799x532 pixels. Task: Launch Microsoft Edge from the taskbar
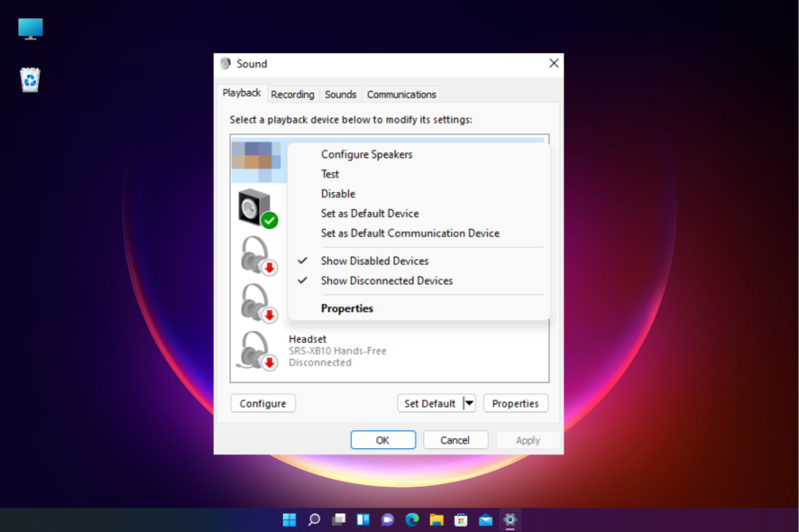click(412, 519)
